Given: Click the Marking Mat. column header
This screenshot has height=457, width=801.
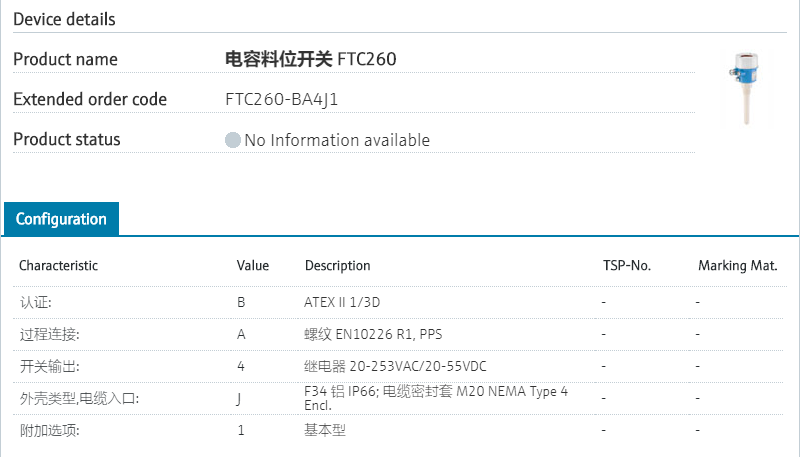Looking at the screenshot, I should (737, 266).
